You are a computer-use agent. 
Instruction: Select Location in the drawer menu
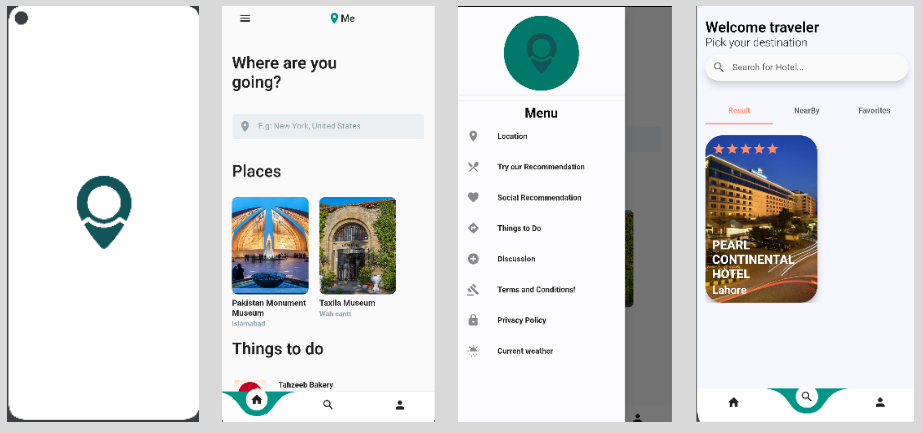512,136
